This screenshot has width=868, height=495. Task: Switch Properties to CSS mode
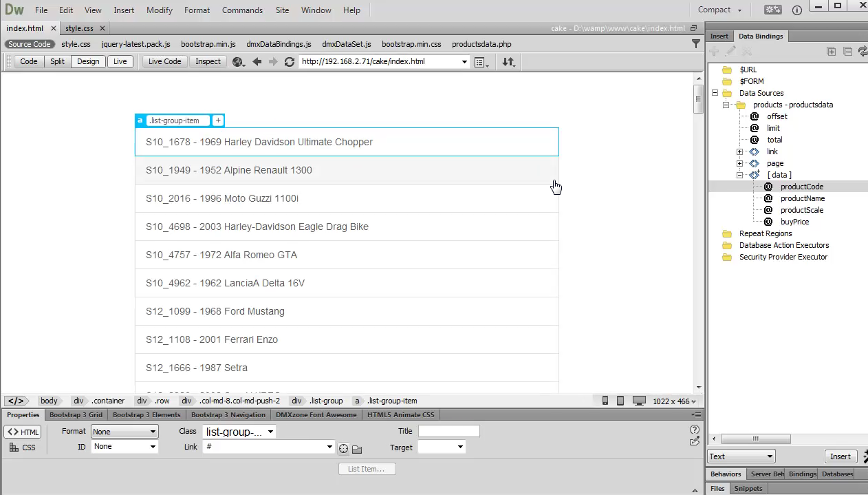(x=23, y=447)
